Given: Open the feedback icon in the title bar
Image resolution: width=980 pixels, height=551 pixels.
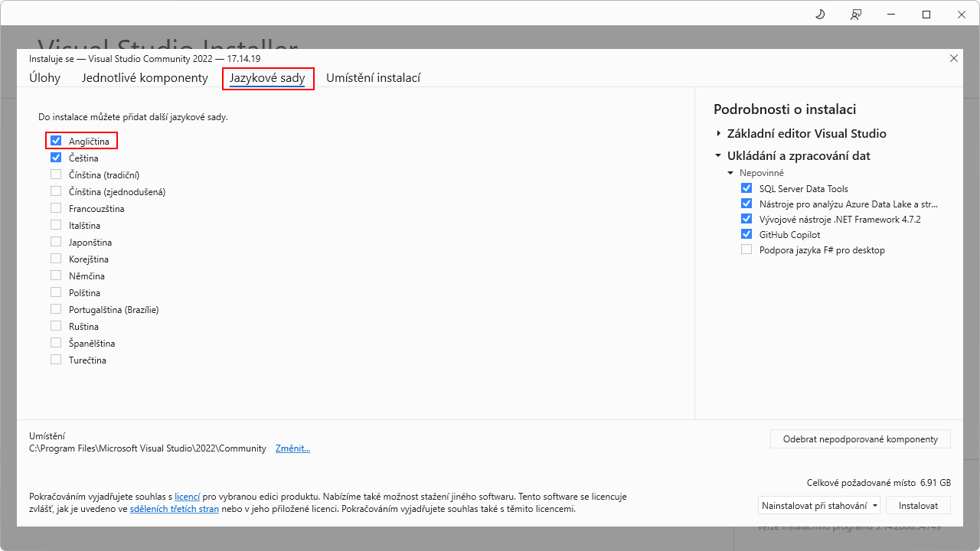Looking at the screenshot, I should pos(855,14).
